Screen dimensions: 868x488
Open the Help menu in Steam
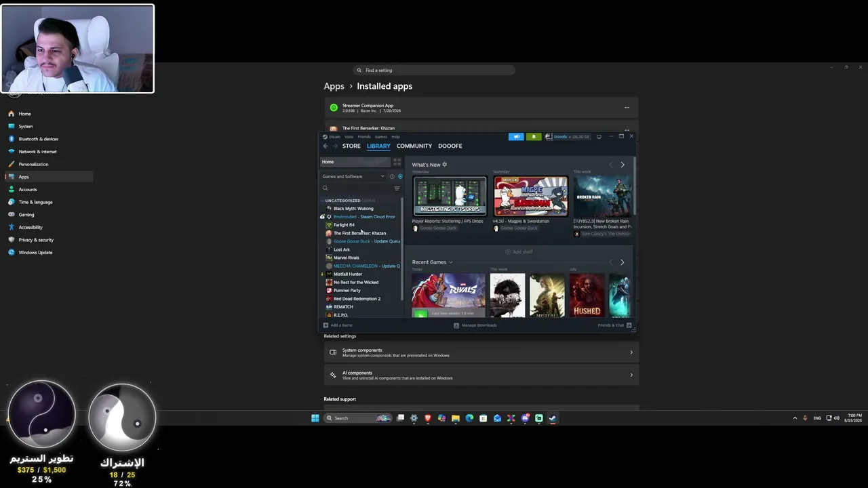click(x=395, y=137)
